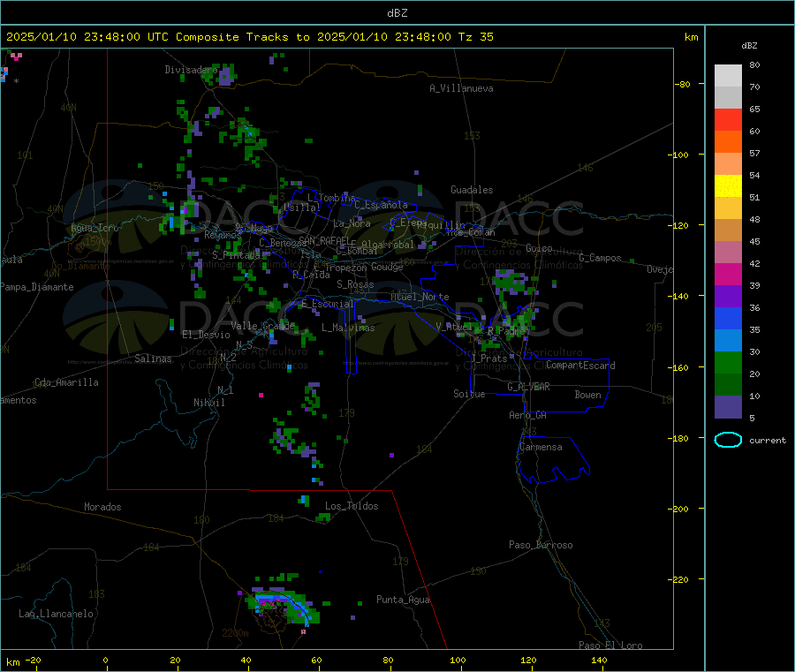The image size is (795, 672).
Task: Click the 'CompantEscard' map label
Action: click(x=580, y=366)
